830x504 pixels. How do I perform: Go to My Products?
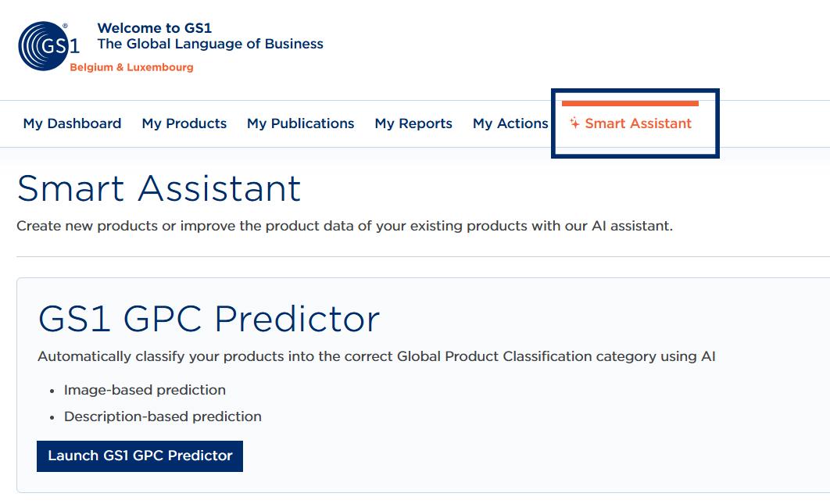tap(184, 123)
